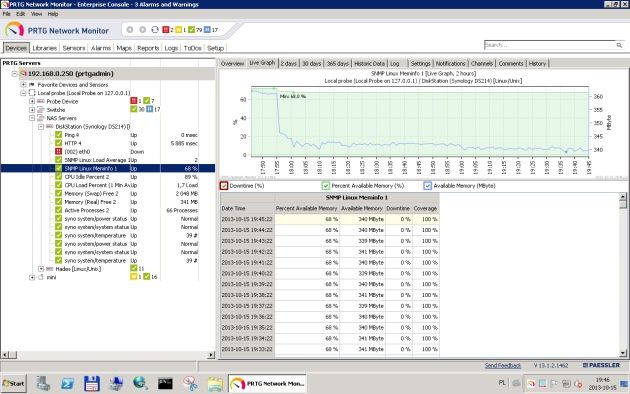Viewport: 630px width, 394px height.
Task: Open the 2 days graph tab
Action: coord(288,63)
